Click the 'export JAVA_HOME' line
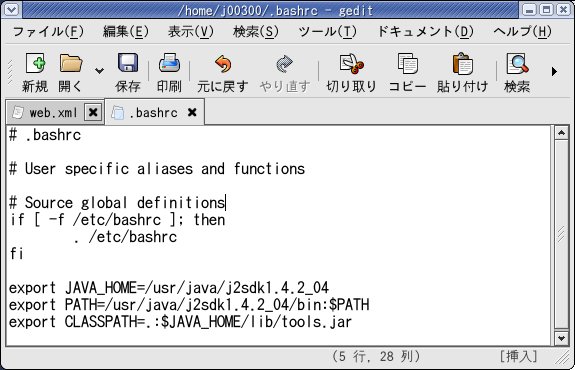Screen dimensions: 575x370 click(169, 288)
